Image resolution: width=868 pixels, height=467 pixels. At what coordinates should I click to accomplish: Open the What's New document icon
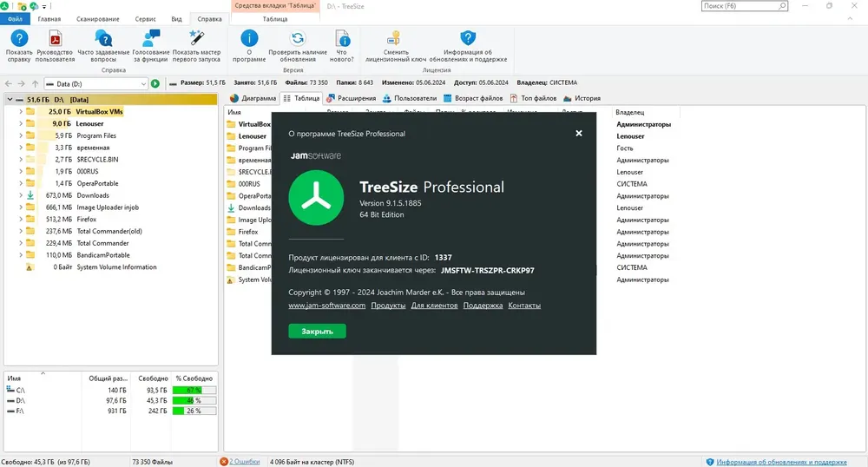click(x=342, y=39)
